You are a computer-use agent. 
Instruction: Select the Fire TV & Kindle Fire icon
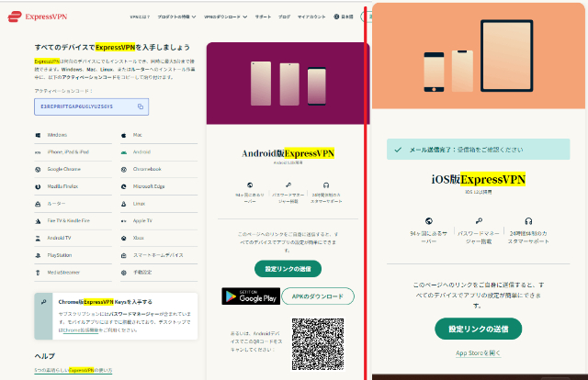point(38,221)
